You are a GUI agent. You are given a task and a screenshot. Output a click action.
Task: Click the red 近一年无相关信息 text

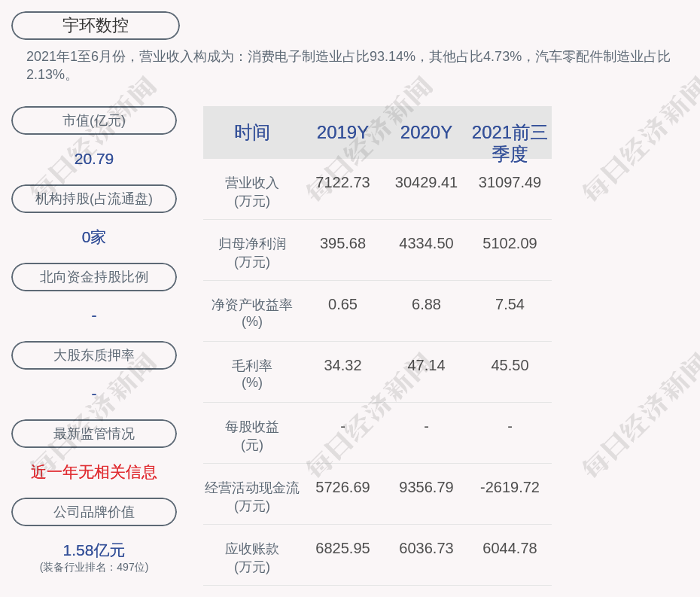[x=94, y=472]
